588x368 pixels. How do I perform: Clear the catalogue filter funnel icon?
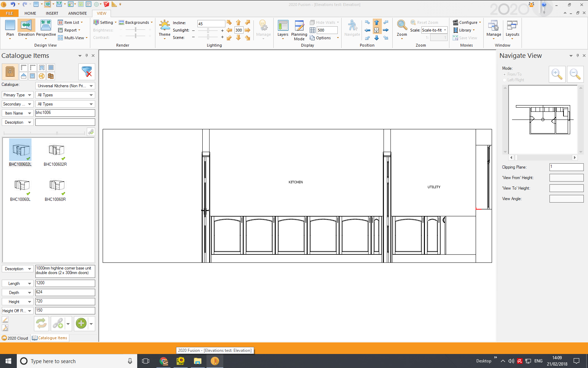86,72
